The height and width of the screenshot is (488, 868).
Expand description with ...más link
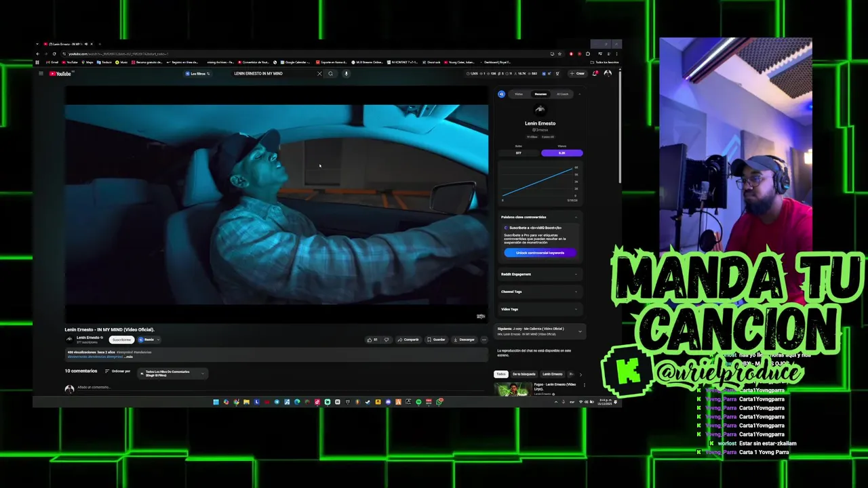point(128,357)
